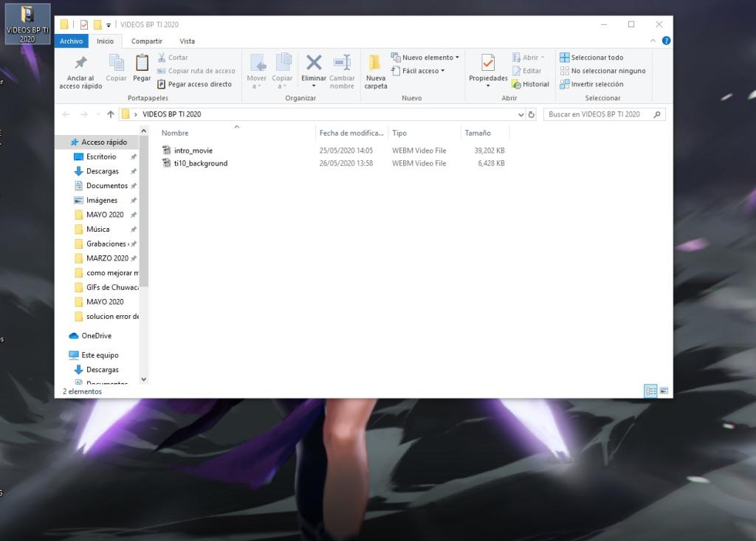Click properties checkmark in quick access toolbar
The width and height of the screenshot is (756, 541).
[x=84, y=24]
